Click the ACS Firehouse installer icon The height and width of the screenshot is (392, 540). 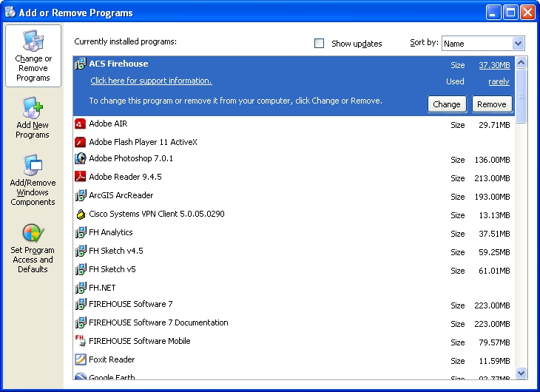80,64
